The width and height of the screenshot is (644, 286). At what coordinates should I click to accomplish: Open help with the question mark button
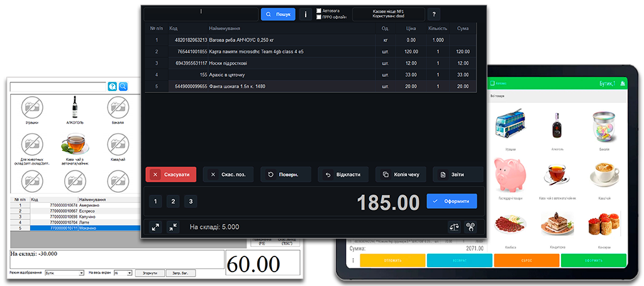click(x=433, y=14)
